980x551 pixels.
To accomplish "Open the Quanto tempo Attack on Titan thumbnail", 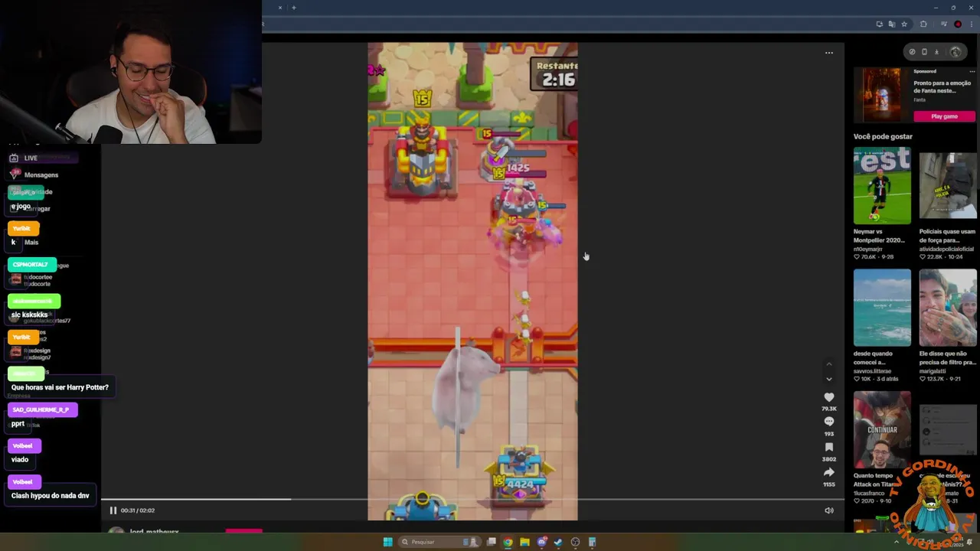I will pyautogui.click(x=882, y=430).
